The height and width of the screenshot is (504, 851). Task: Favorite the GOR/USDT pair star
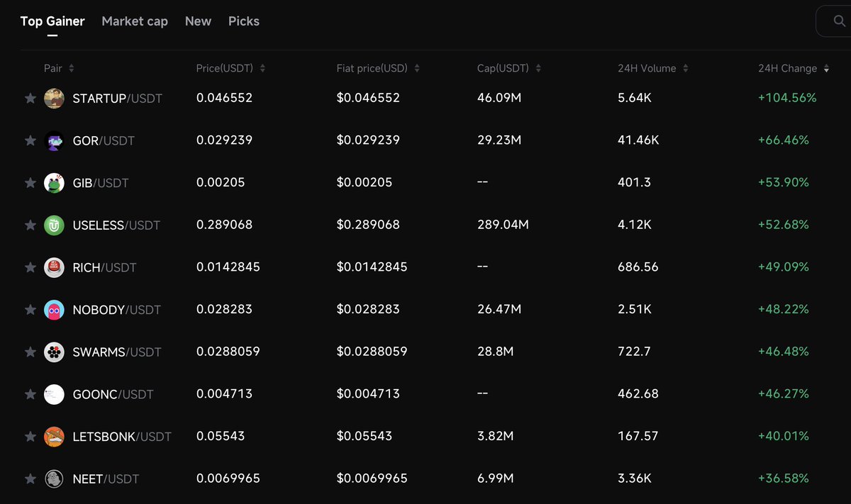pos(30,141)
